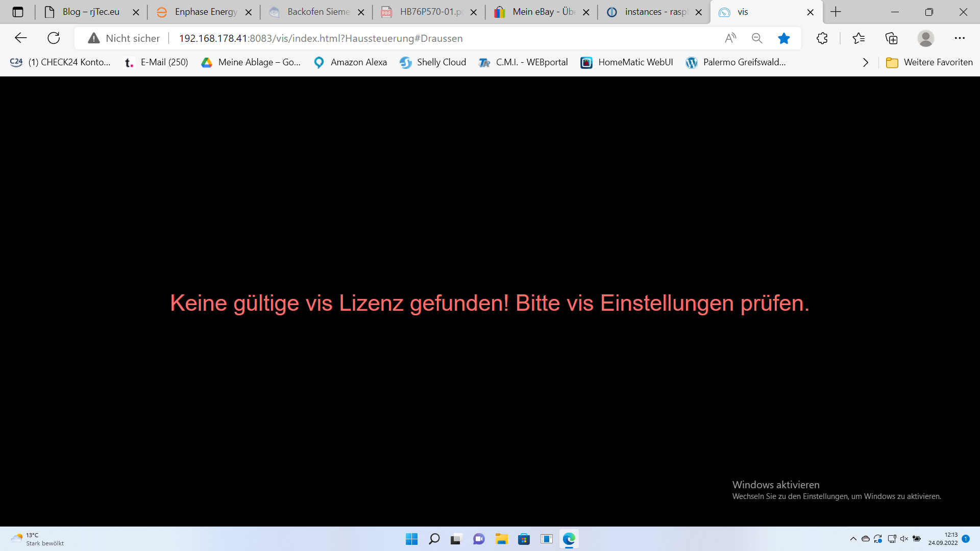Open the browser extensions puzzle icon
The image size is (980, 551).
pos(822,38)
